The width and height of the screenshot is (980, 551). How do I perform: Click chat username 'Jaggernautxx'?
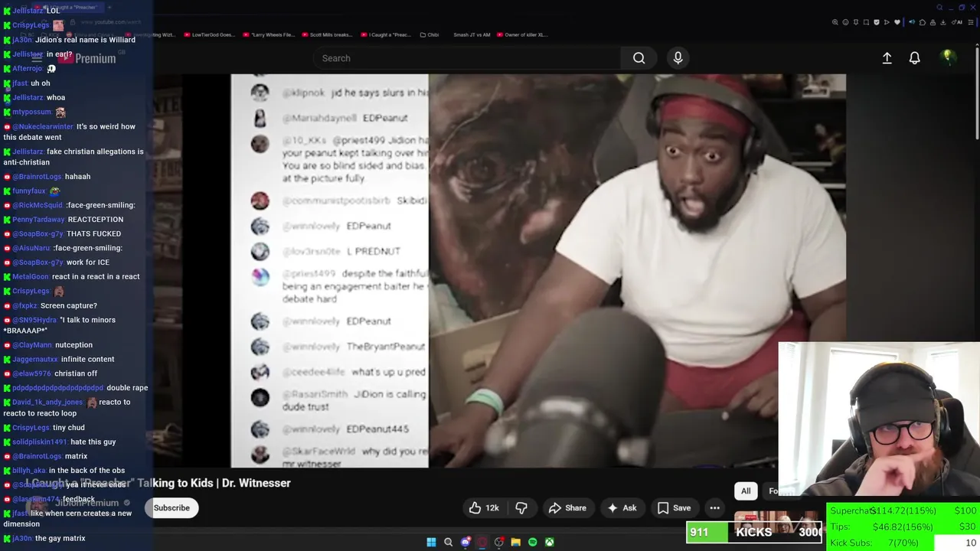[x=35, y=359]
